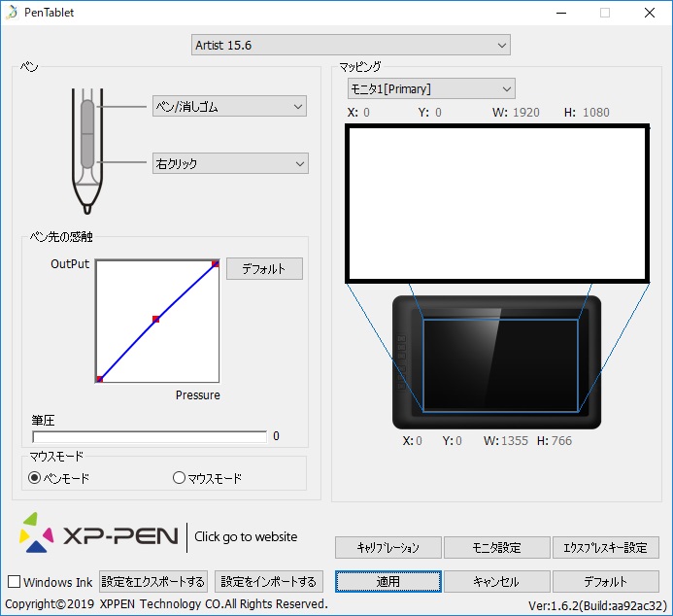This screenshot has height=616, width=673.
Task: Open the 右クリック button assignment dropdown
Action: pos(229,164)
